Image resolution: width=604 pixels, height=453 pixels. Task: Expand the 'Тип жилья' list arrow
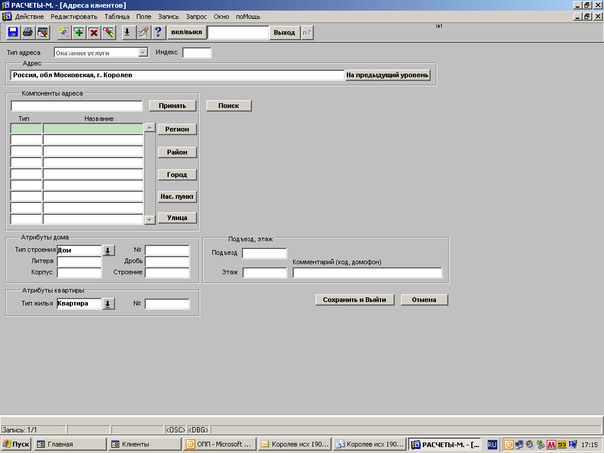click(x=109, y=304)
